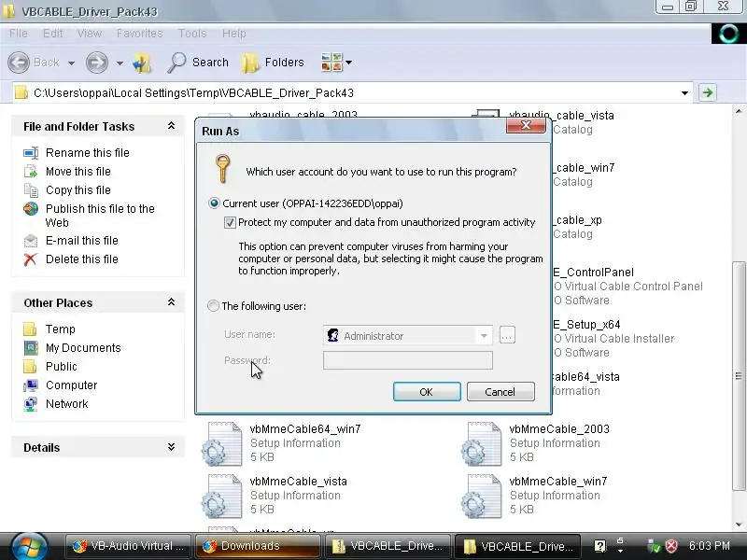
Task: Toggle the Folders pane button
Action: coord(273,63)
